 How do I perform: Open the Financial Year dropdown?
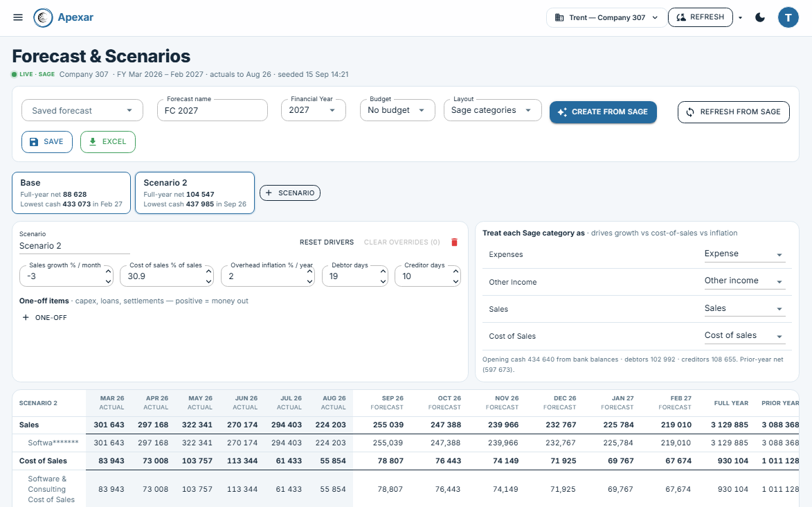tap(314, 110)
